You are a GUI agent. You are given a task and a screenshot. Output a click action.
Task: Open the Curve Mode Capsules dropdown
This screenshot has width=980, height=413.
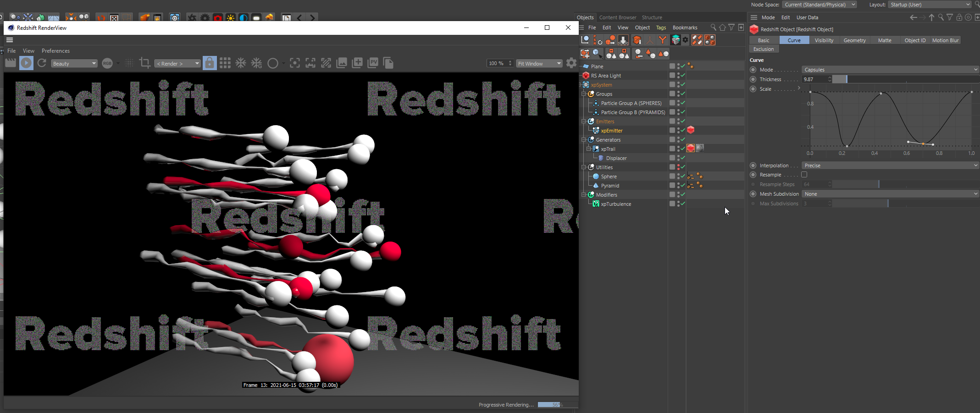pyautogui.click(x=891, y=70)
